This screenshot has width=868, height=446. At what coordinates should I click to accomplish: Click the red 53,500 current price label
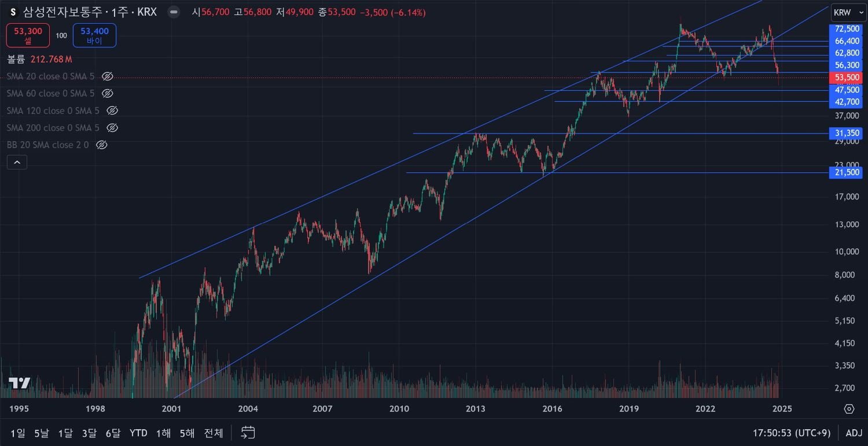(847, 78)
